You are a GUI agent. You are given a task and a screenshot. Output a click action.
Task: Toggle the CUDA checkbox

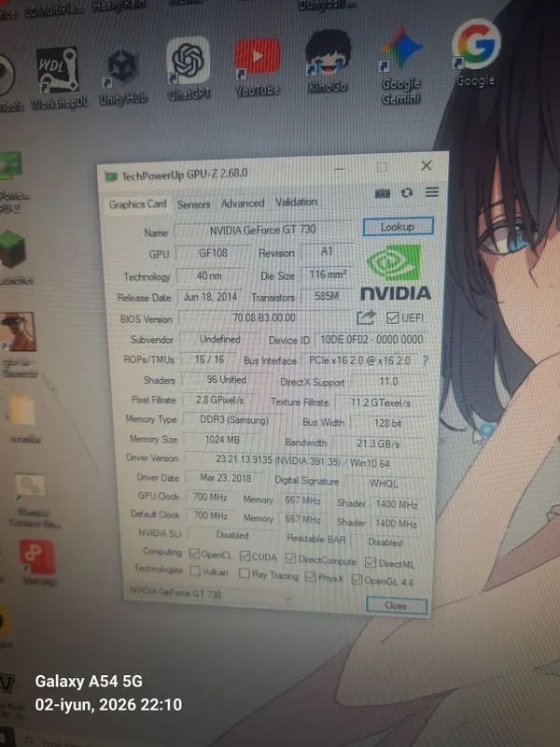pyautogui.click(x=245, y=556)
